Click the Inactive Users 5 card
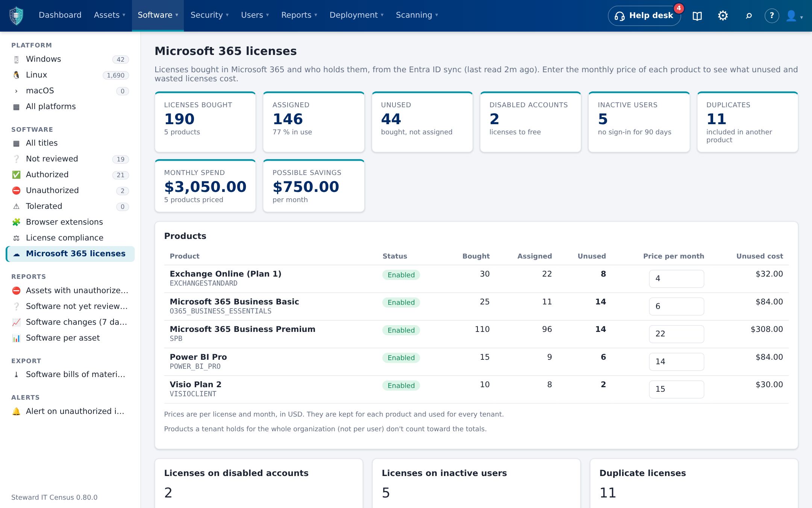 (639, 122)
